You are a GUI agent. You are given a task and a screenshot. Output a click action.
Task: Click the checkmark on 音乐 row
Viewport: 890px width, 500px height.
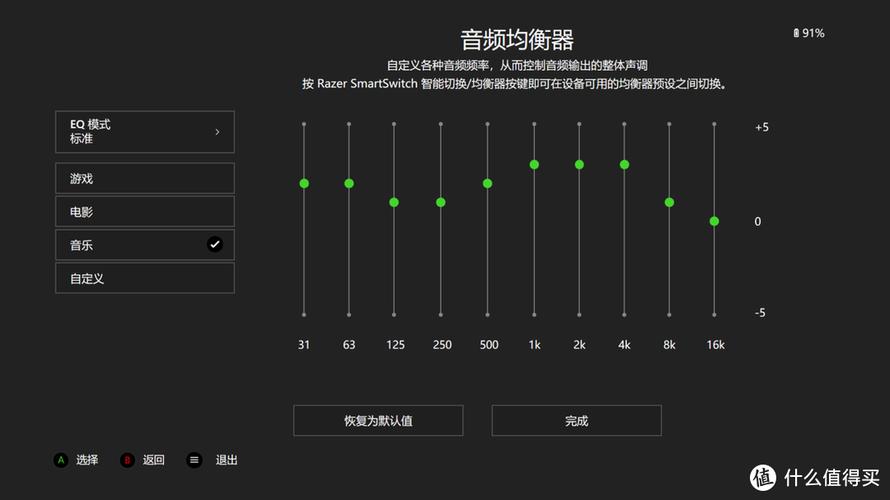pyautogui.click(x=215, y=245)
